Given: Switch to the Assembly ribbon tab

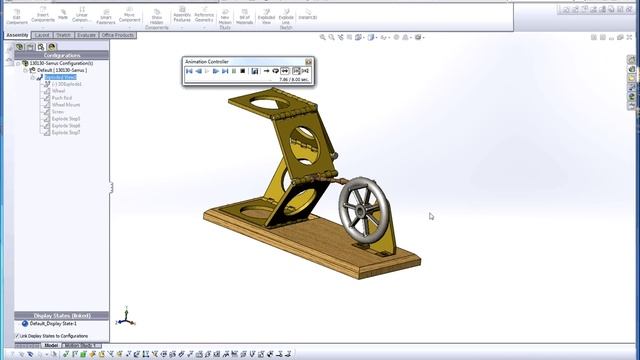Looking at the screenshot, I should 17,36.
